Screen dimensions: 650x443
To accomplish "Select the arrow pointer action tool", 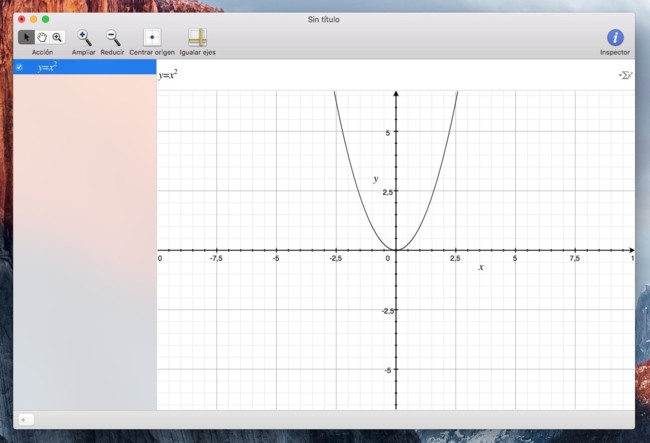I will pyautogui.click(x=26, y=37).
